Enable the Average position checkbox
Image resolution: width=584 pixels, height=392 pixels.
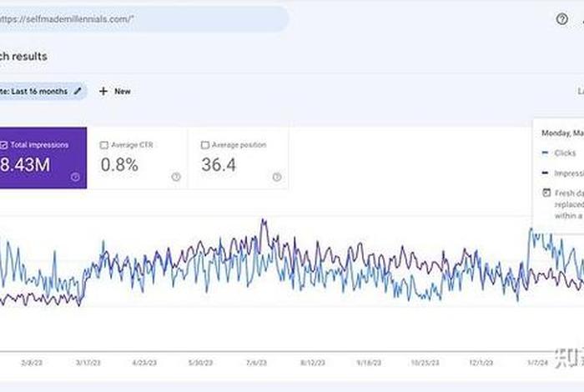tap(205, 145)
